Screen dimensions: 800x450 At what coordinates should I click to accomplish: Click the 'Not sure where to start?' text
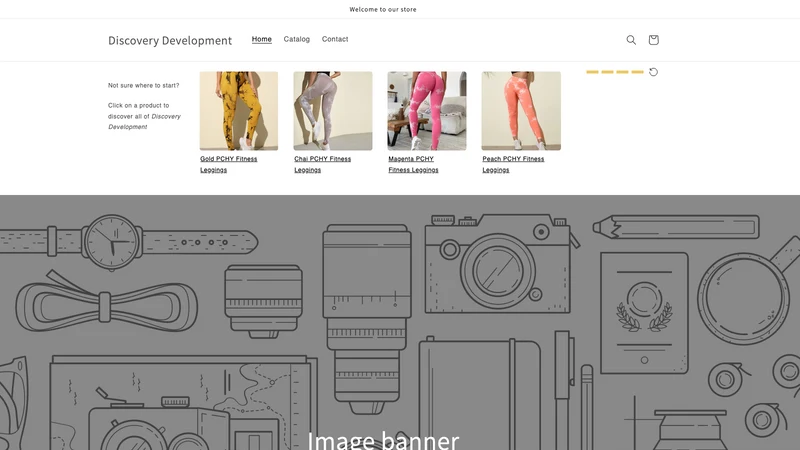coord(143,86)
